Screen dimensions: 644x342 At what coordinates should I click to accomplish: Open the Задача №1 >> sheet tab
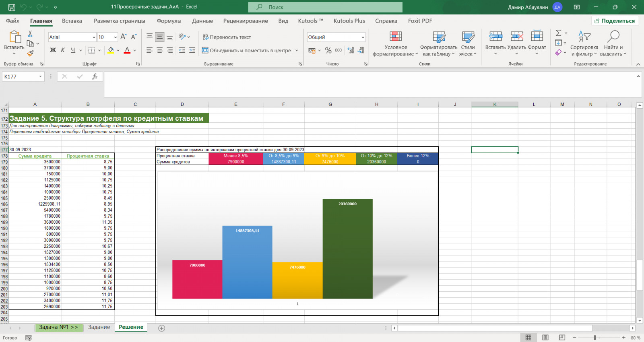pyautogui.click(x=58, y=328)
